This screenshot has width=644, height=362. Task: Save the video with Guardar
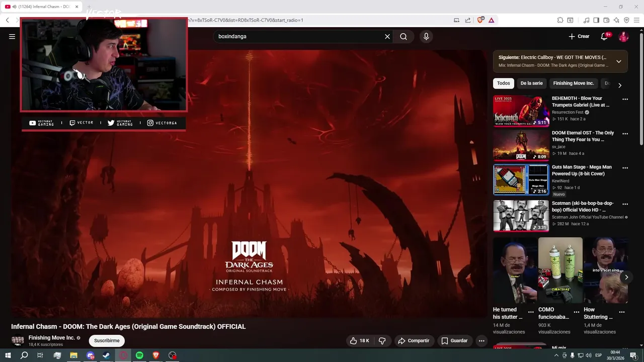click(x=455, y=341)
